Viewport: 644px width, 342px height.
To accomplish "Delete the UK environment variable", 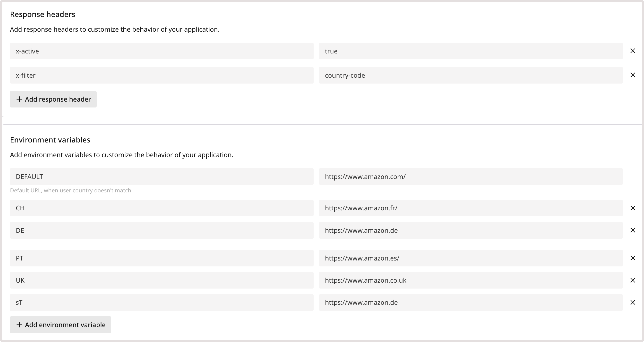I will [633, 280].
